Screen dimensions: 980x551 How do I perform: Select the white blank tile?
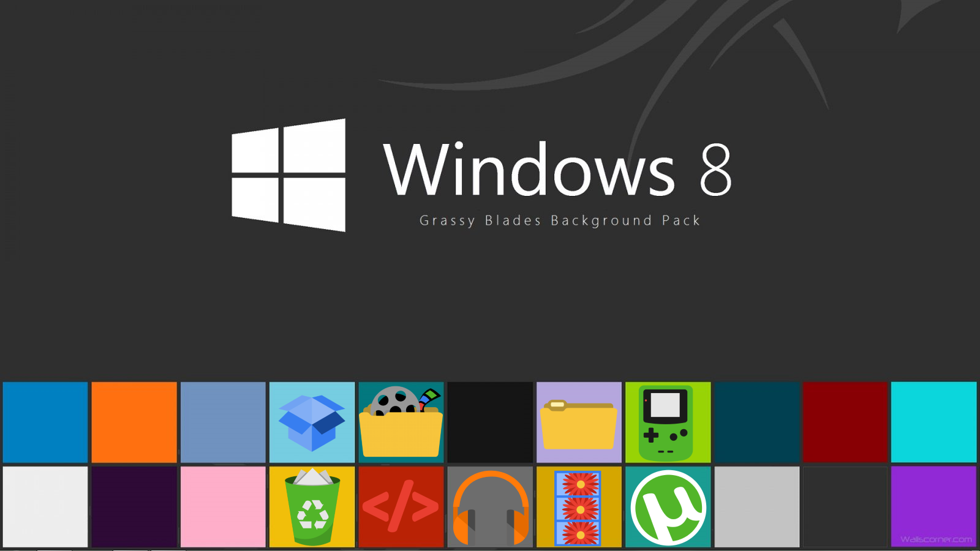(45, 507)
